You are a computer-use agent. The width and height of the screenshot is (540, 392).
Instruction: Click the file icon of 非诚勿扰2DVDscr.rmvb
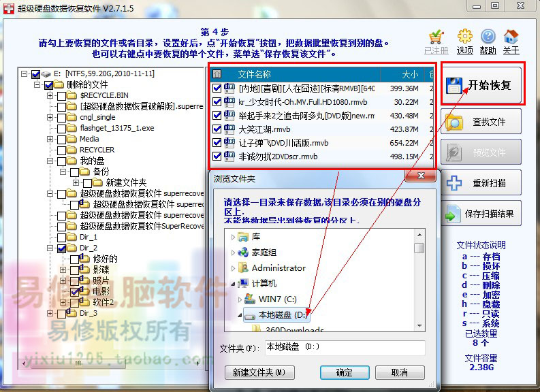pos(229,156)
